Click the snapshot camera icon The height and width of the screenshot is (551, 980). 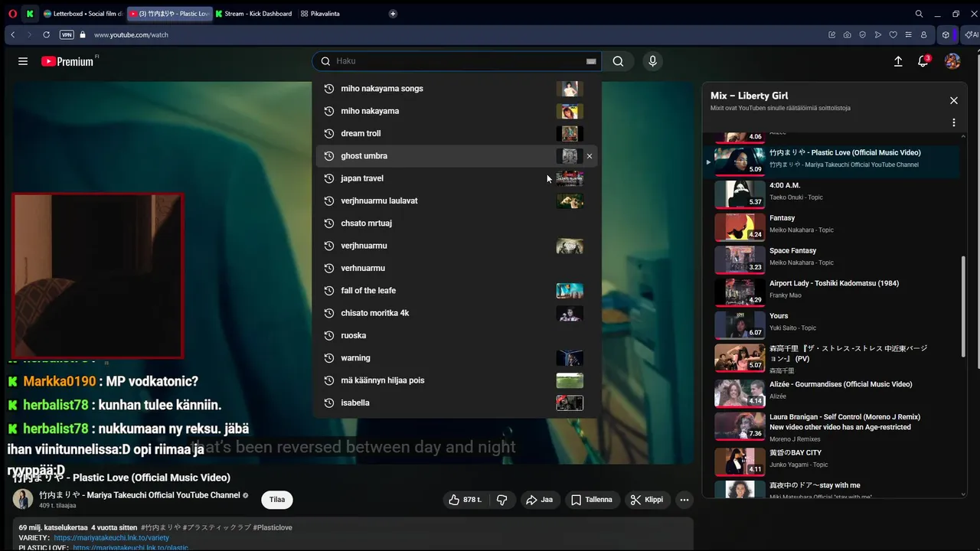coord(847,34)
